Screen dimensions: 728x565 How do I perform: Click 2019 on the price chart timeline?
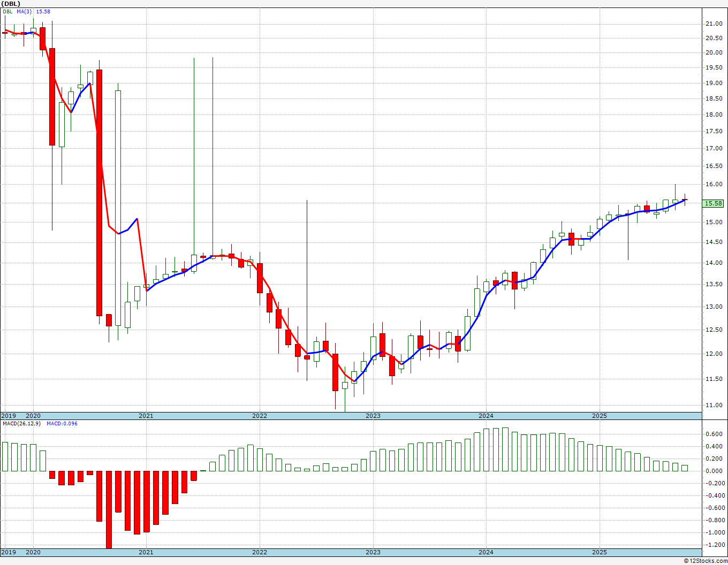click(x=9, y=416)
